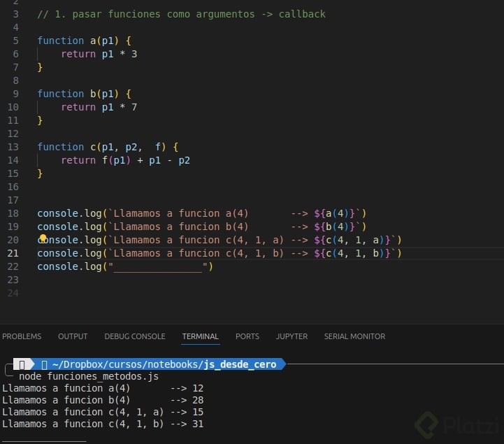Viewport: 504px width, 444px height.
Task: Click the prompt segment icon in terminal
Action: click(22, 364)
